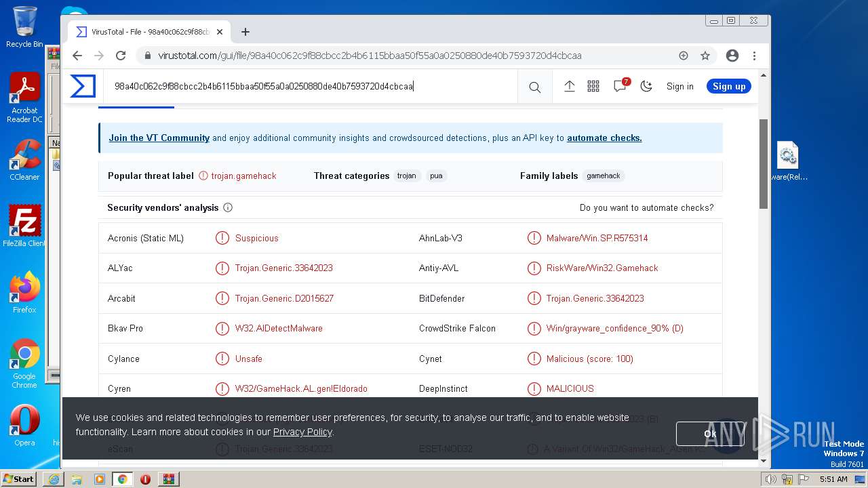Click the scrollbar down arrow
This screenshot has width=868, height=488.
[x=764, y=461]
